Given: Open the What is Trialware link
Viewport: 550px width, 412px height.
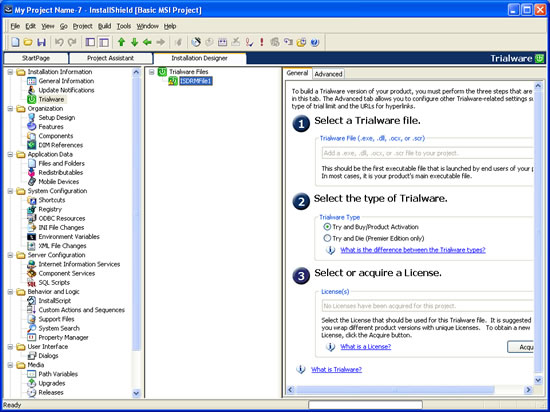Looking at the screenshot, I should pyautogui.click(x=336, y=370).
